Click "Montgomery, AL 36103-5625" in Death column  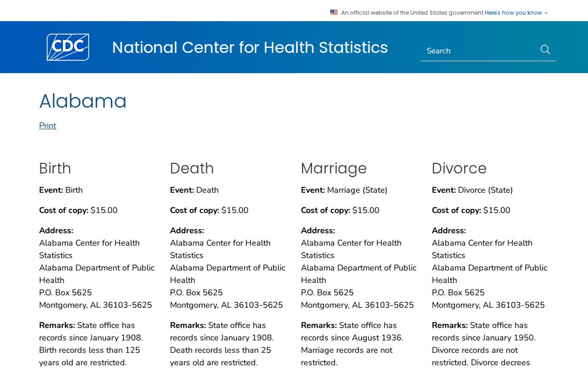pyautogui.click(x=226, y=305)
